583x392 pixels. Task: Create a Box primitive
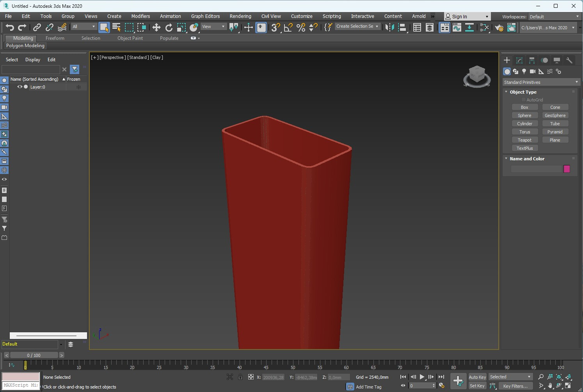click(x=524, y=107)
